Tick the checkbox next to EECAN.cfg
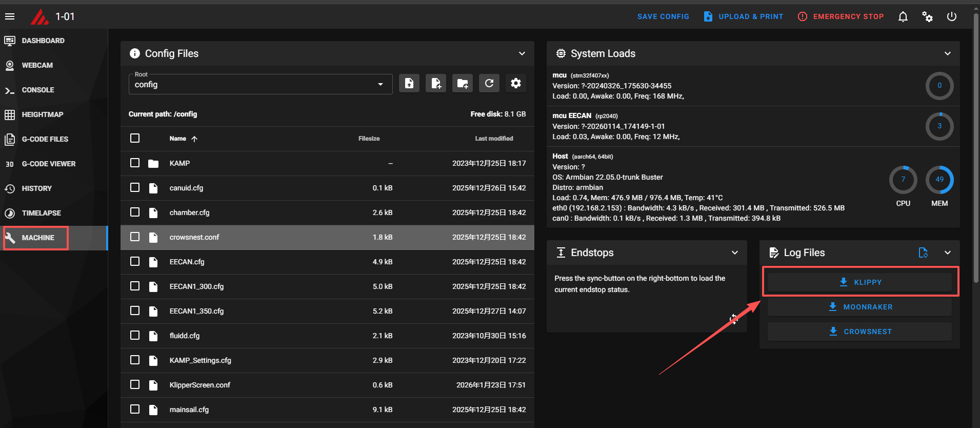 [x=135, y=261]
